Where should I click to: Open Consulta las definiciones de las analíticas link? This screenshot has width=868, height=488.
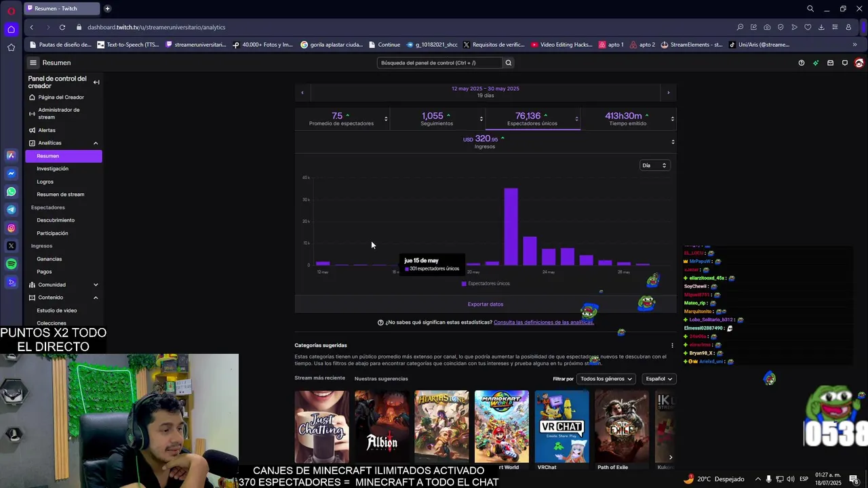(x=544, y=323)
